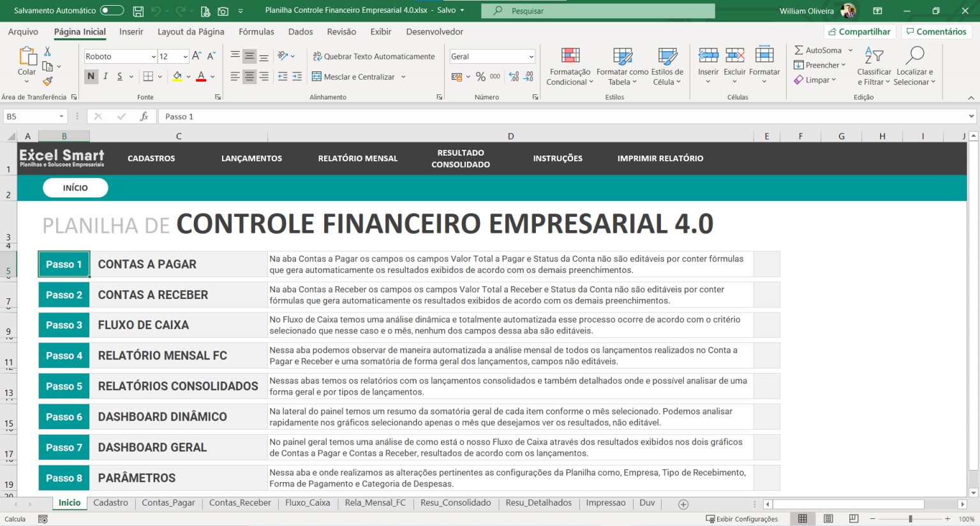Expand the Name Box dropdown arrow
The height and width of the screenshot is (526, 980).
(62, 117)
